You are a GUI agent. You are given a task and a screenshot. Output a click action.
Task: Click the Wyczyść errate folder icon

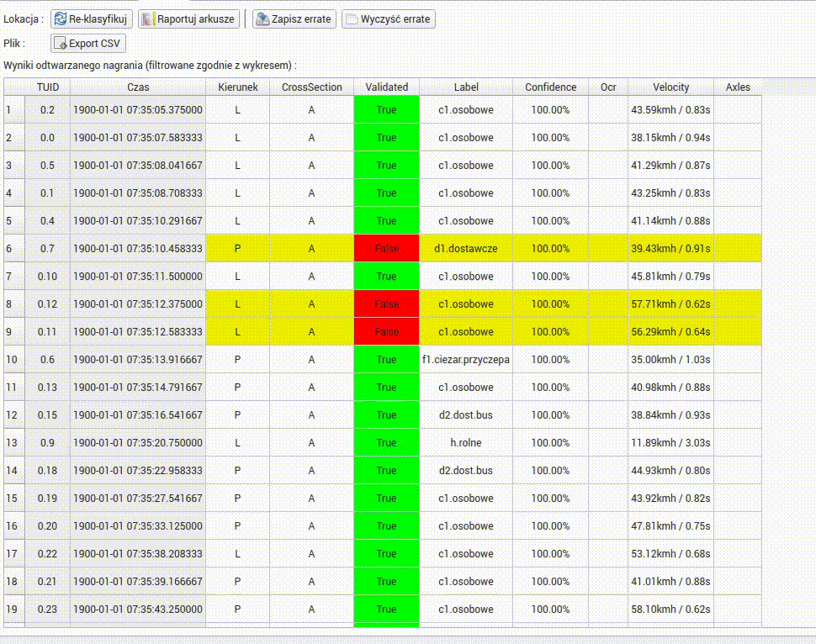coord(352,19)
